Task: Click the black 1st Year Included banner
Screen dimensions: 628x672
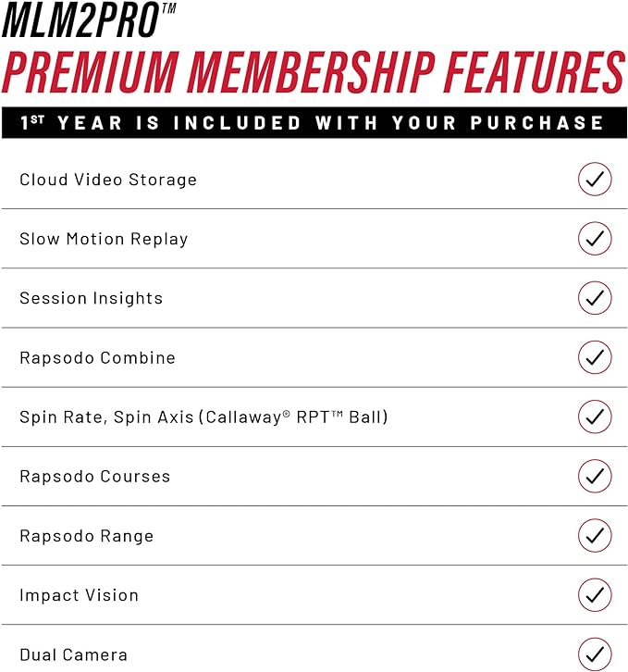Action: coord(313,122)
